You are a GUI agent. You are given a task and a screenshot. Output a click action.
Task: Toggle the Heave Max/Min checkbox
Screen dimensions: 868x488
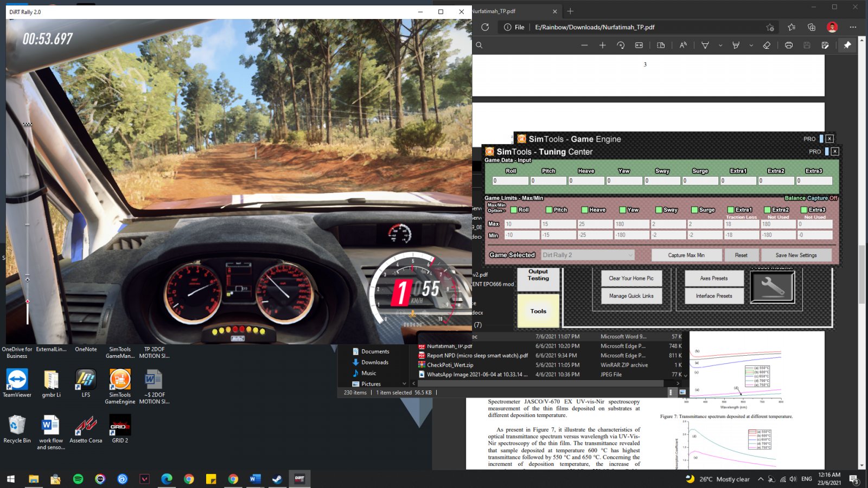585,210
